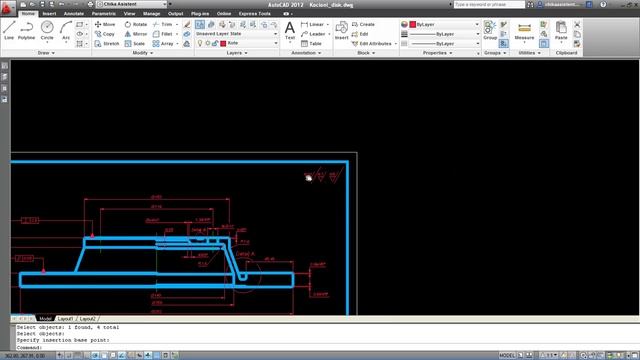The image size is (640, 360).
Task: Add a Leader annotation
Action: [x=313, y=34]
